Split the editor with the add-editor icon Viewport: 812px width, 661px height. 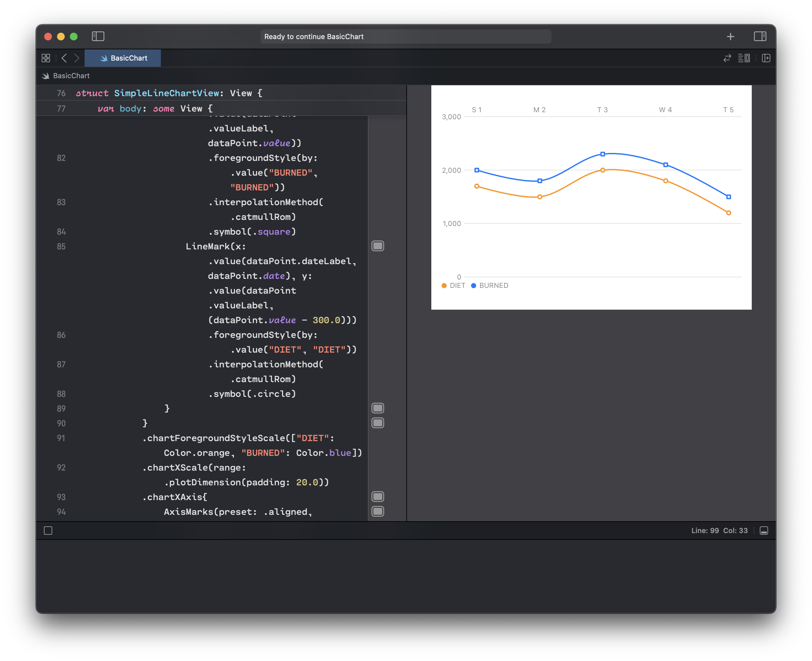(766, 58)
